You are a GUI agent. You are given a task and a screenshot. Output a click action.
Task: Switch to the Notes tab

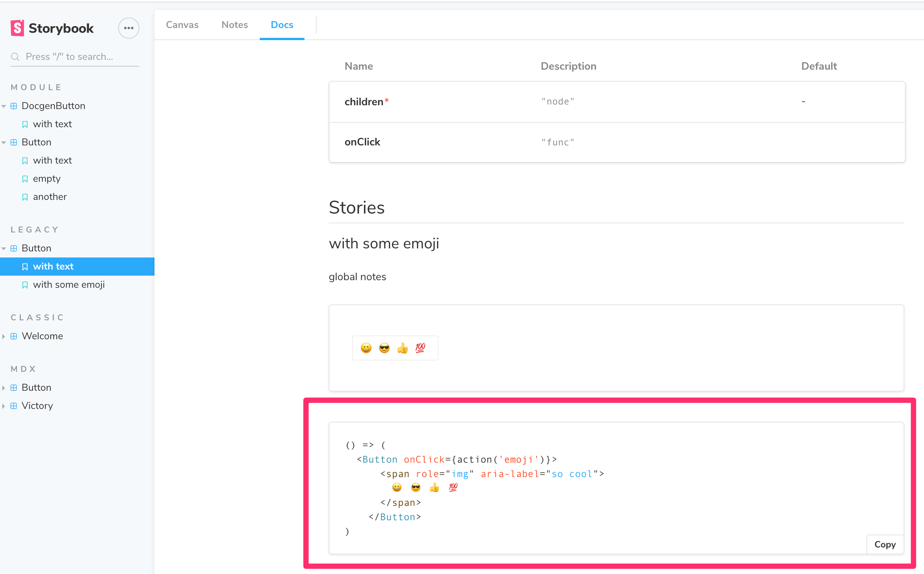pyautogui.click(x=235, y=25)
